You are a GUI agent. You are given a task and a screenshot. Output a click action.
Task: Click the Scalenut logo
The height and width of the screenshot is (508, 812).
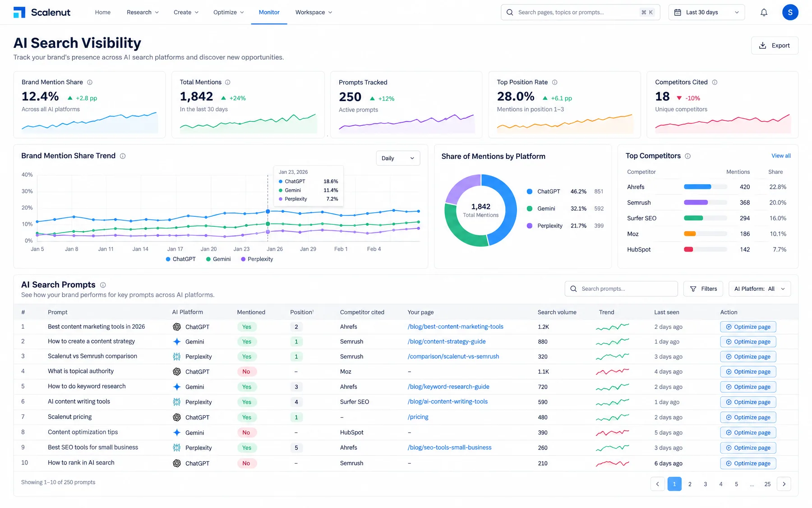coord(42,12)
